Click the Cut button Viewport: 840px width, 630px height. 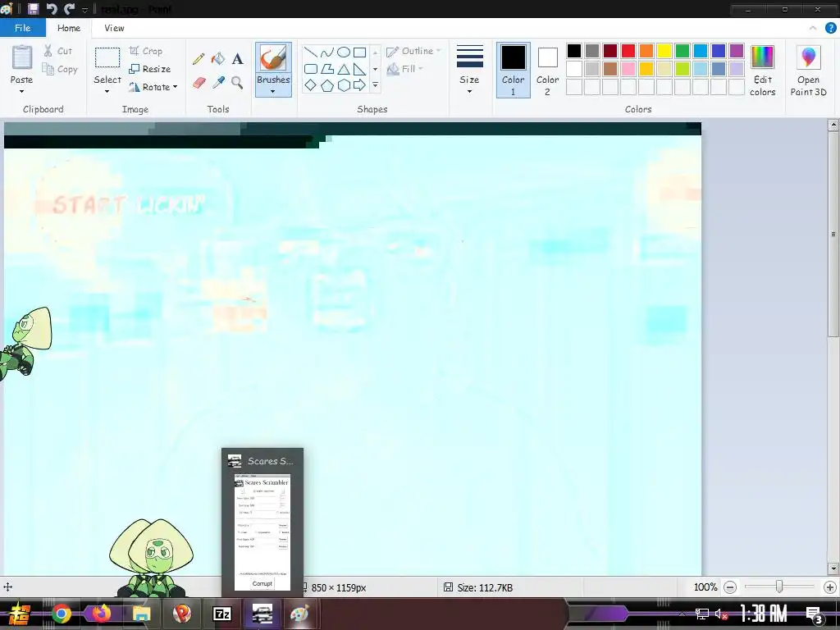pyautogui.click(x=58, y=51)
